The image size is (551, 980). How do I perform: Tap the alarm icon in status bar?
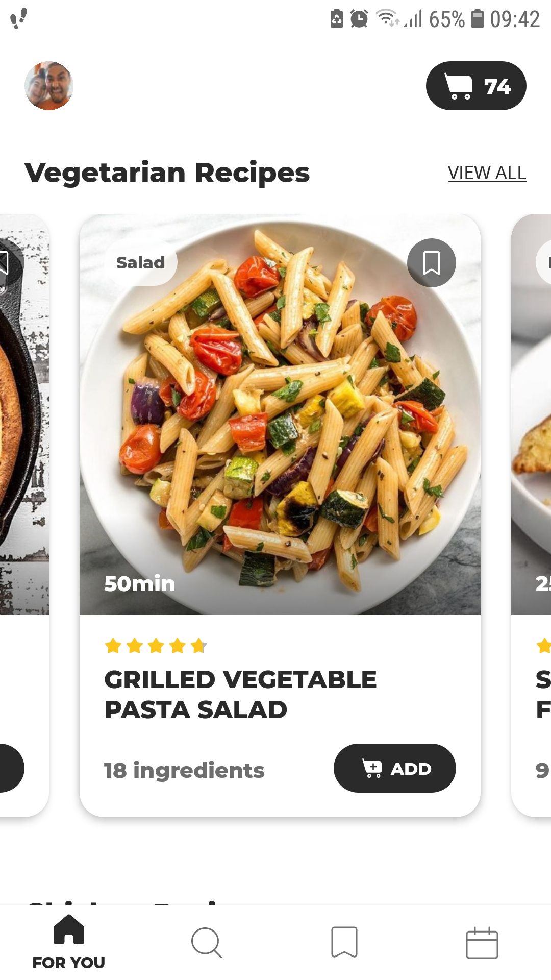tap(359, 19)
